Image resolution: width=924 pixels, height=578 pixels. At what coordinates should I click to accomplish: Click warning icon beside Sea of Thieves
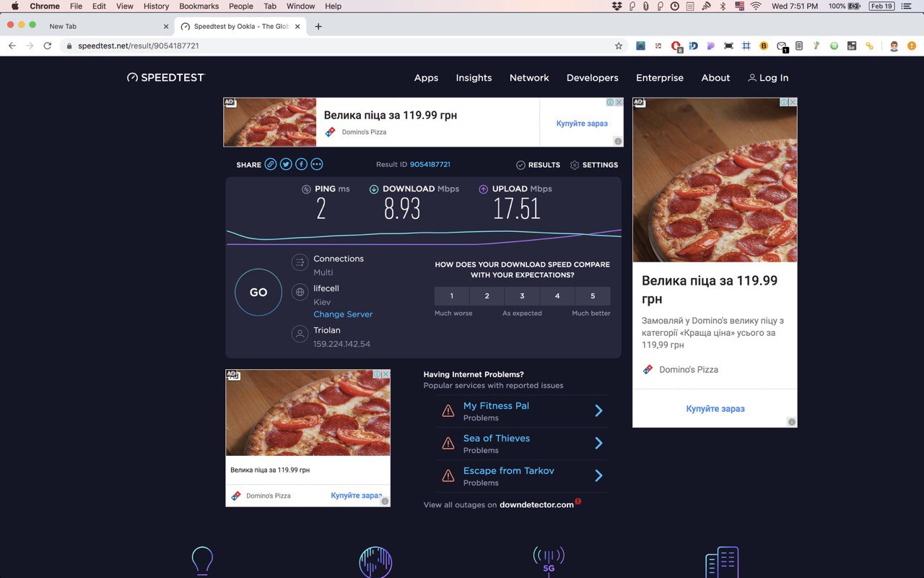click(448, 444)
